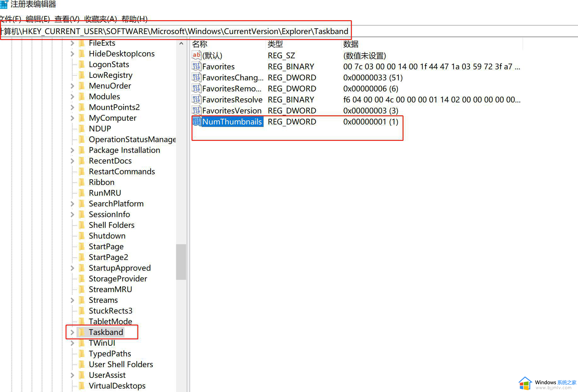
Task: Click the REG_SZ type cell
Action: pos(281,55)
